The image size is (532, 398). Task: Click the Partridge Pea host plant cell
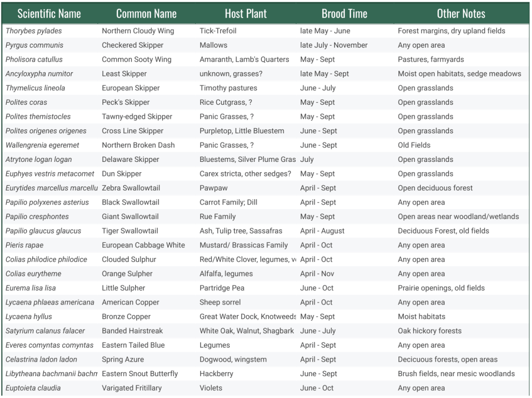[222, 288]
